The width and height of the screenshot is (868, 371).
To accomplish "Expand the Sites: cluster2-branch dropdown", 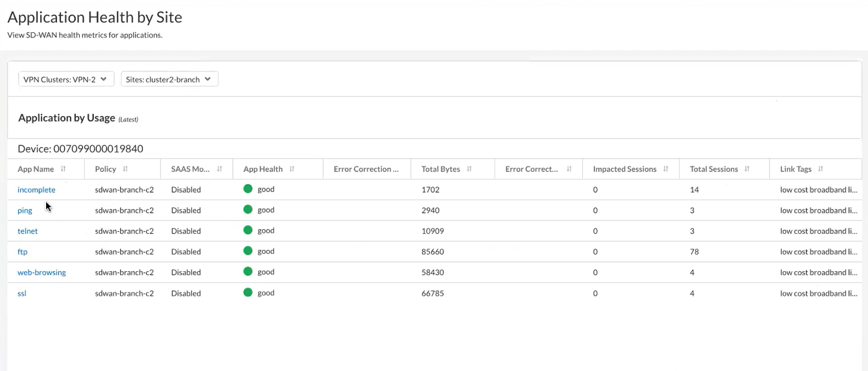I will (169, 79).
